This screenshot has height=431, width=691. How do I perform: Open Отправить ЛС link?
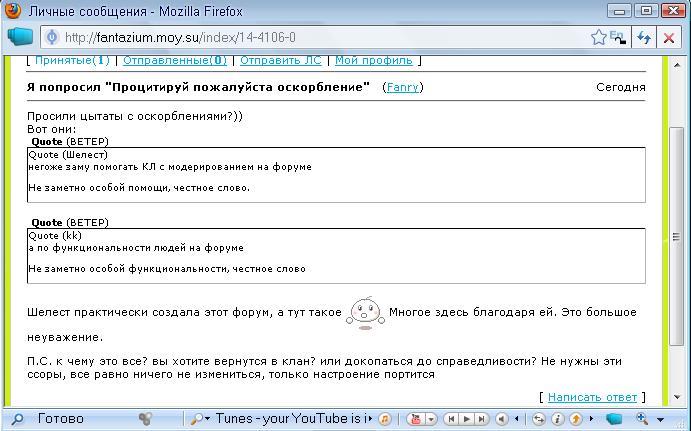[281, 60]
